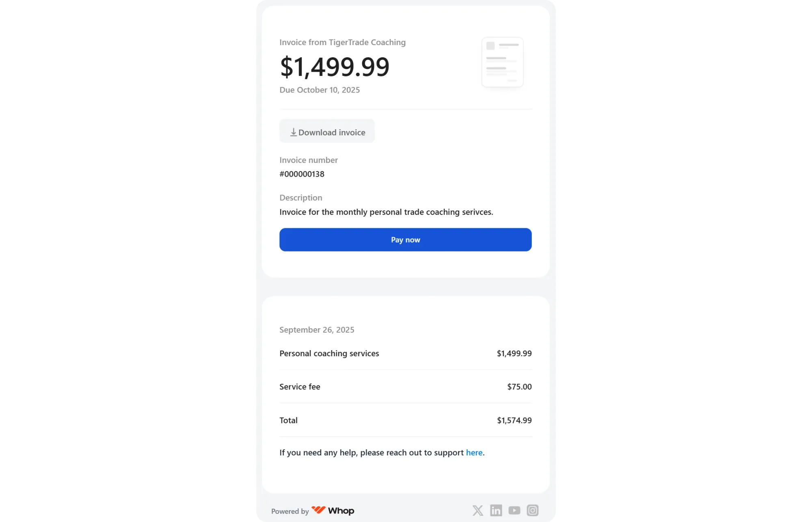Screen dimensions: 812x522
Task: Visit Whop's Instagram via footer icon
Action: [532, 510]
